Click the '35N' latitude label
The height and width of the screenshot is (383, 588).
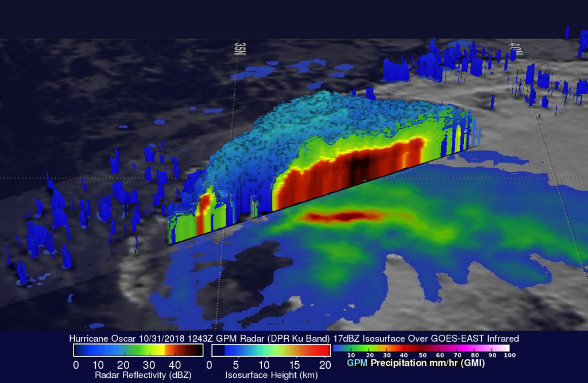coord(239,48)
